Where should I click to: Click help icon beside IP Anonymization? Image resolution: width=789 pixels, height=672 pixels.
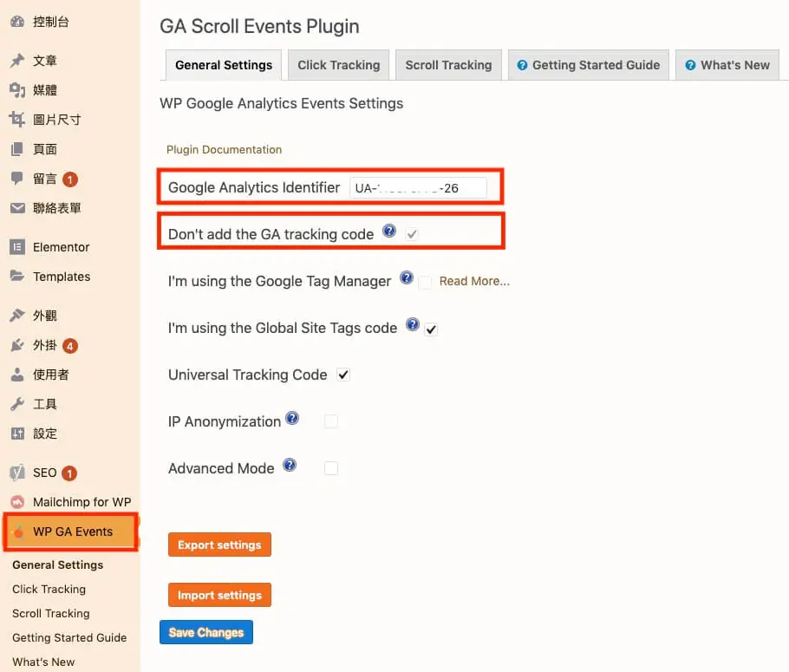292,418
